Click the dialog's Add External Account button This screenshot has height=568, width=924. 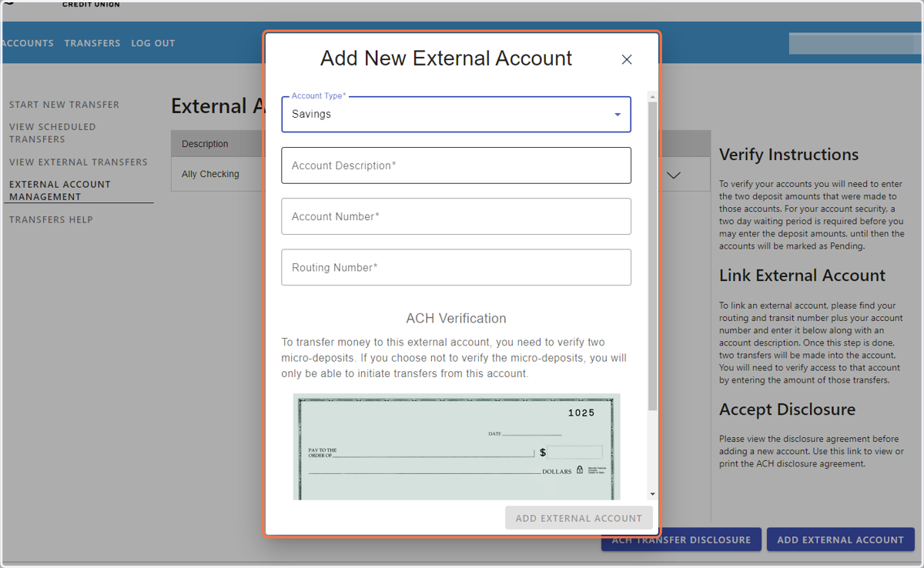point(579,518)
